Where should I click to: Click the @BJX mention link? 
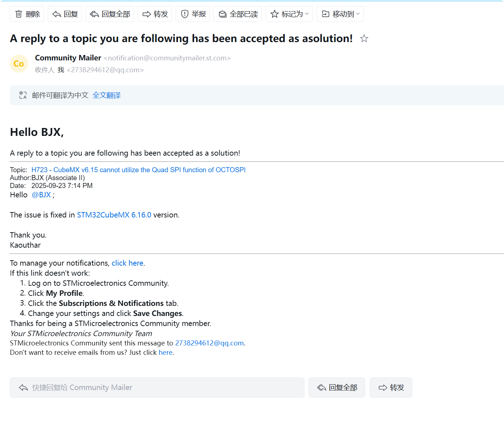[41, 195]
